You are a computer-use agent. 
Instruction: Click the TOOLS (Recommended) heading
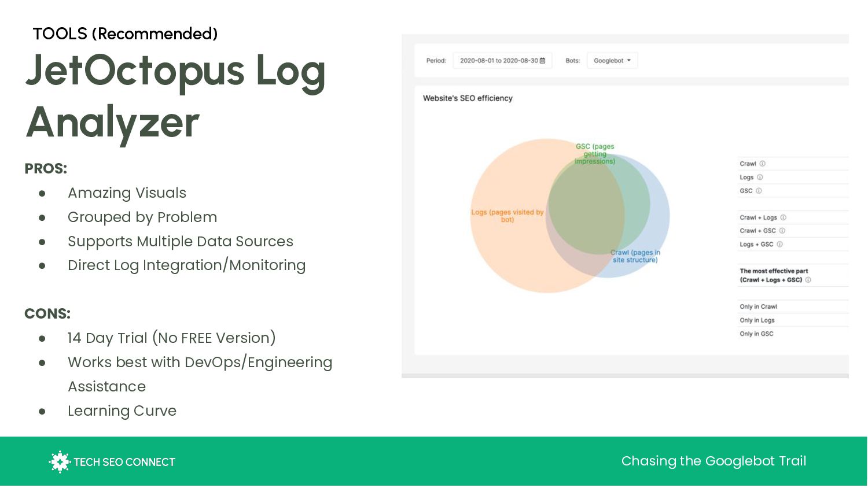[x=125, y=34]
